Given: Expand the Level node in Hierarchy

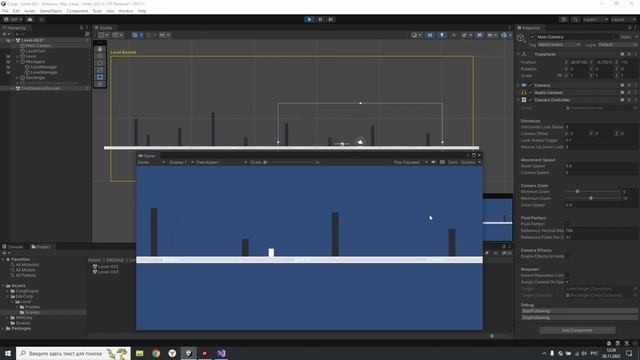Looking at the screenshot, I should click(x=18, y=56).
